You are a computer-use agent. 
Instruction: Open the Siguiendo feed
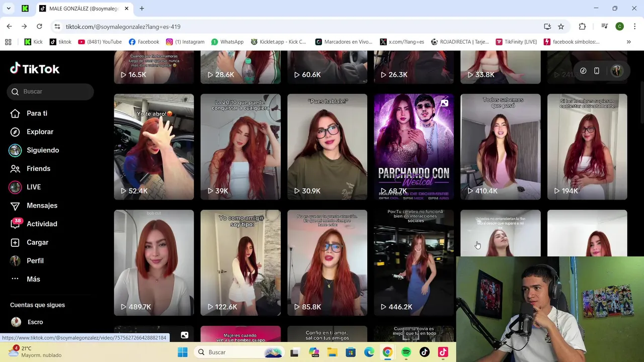(x=35, y=150)
